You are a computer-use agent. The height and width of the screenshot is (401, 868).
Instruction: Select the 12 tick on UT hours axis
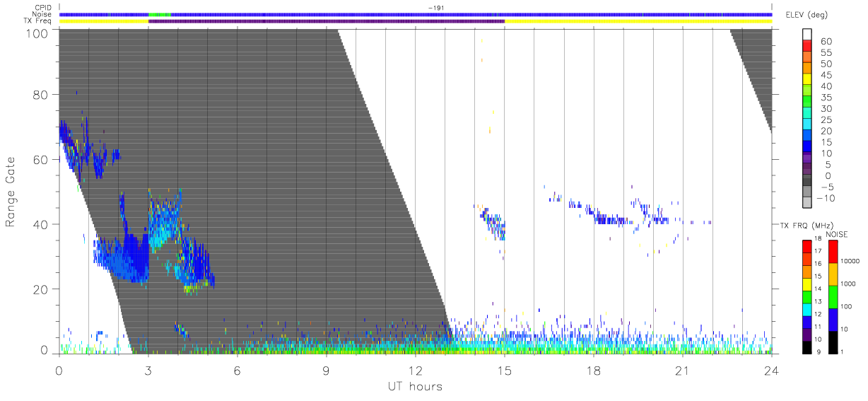pos(415,371)
